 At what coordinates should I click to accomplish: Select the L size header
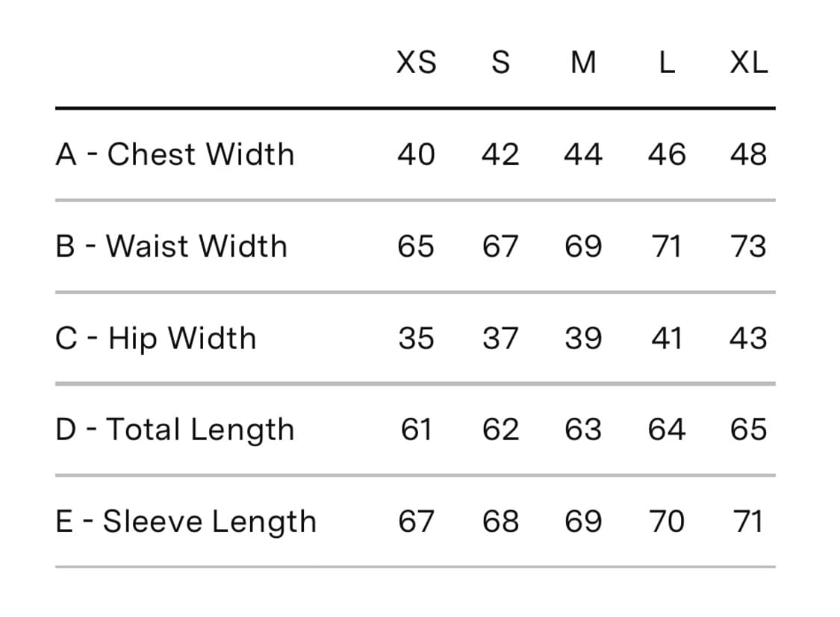tap(667, 63)
